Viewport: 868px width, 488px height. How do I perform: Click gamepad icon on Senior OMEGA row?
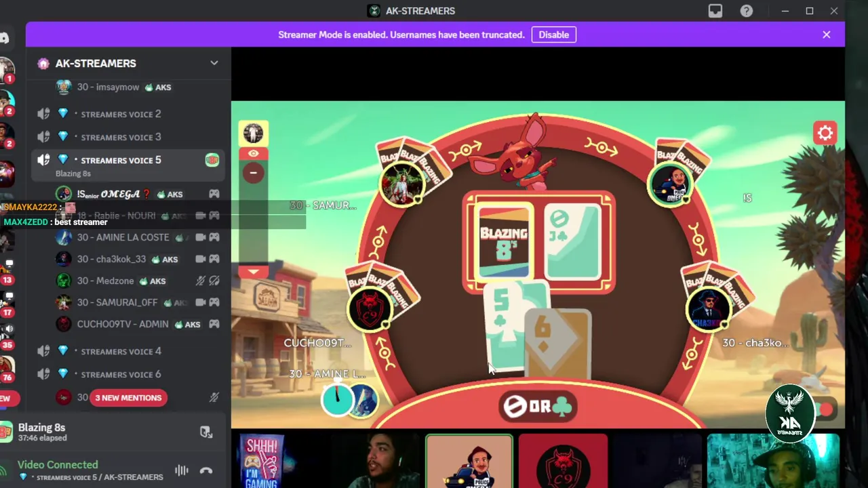pos(214,194)
